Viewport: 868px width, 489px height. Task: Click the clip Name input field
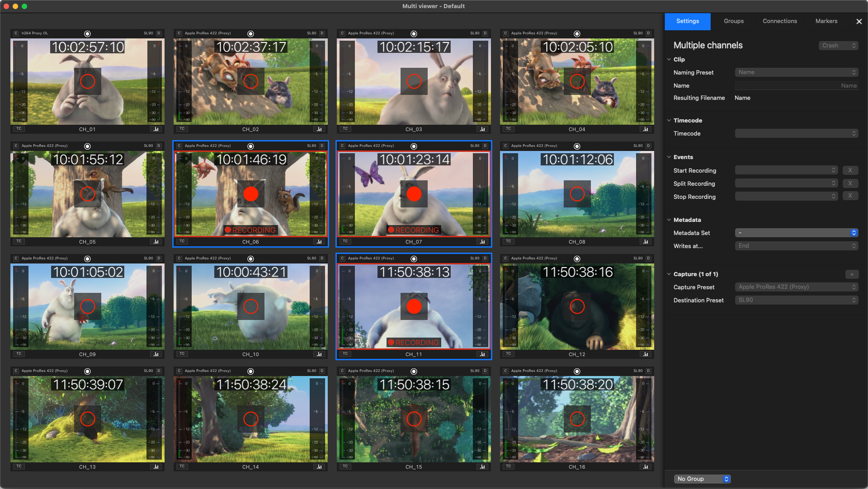point(797,85)
